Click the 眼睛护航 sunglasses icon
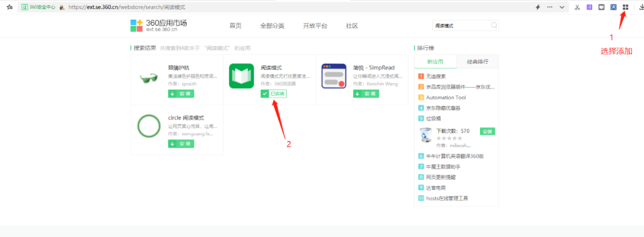This screenshot has height=237, width=644. coord(148,78)
